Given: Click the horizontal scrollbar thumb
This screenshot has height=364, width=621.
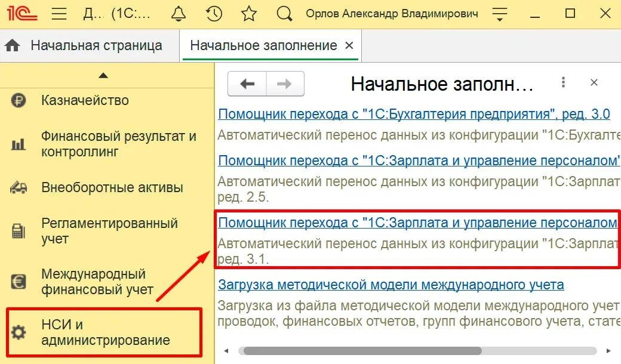Looking at the screenshot, I should 362,351.
